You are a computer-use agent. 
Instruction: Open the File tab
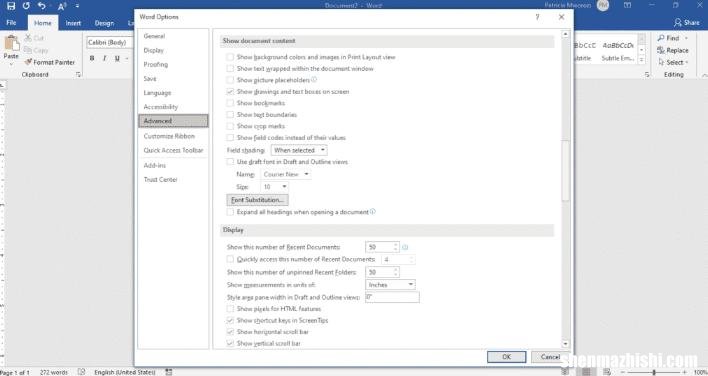tap(11, 23)
